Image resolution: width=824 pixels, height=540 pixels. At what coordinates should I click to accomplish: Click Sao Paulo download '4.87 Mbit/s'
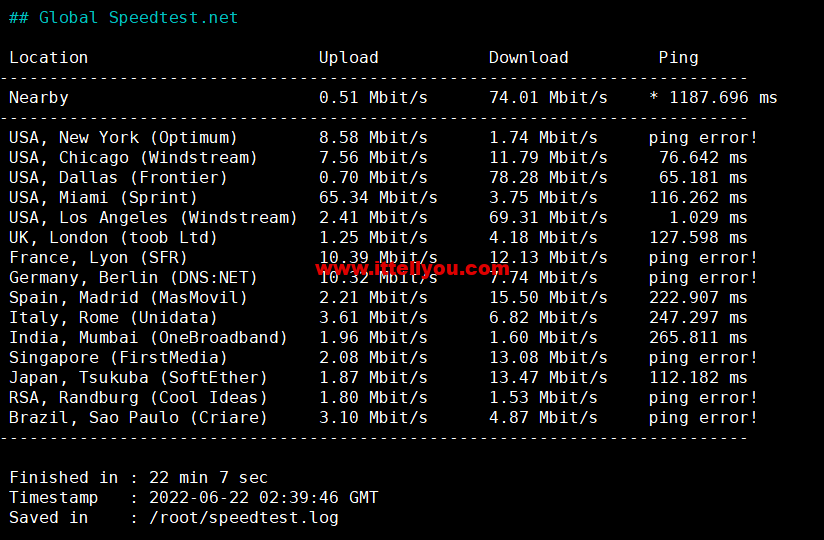tap(543, 417)
